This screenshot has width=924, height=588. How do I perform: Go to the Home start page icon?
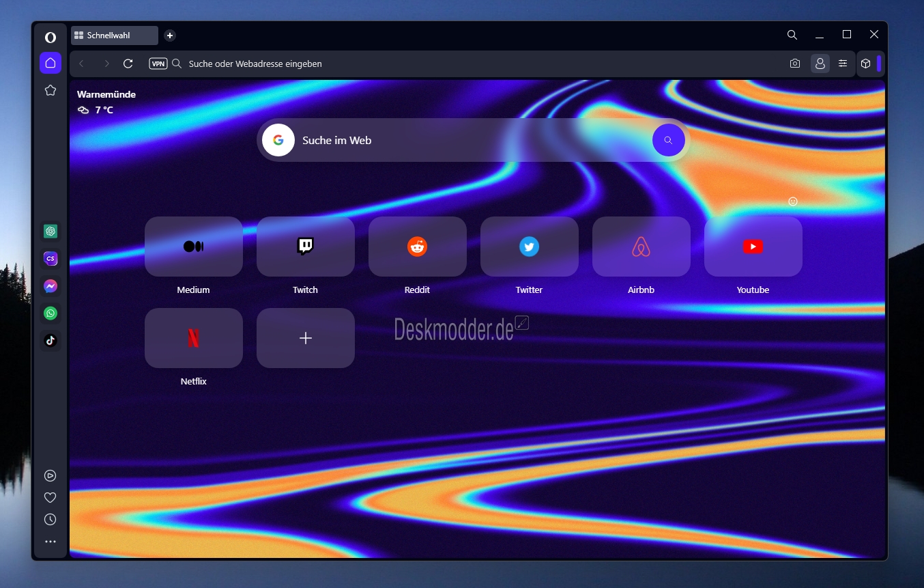click(50, 63)
